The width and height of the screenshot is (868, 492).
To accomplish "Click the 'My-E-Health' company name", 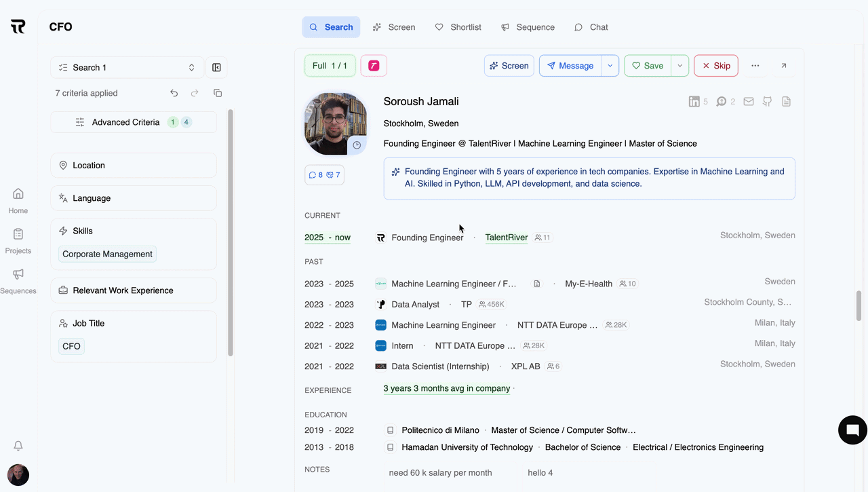I will point(589,284).
